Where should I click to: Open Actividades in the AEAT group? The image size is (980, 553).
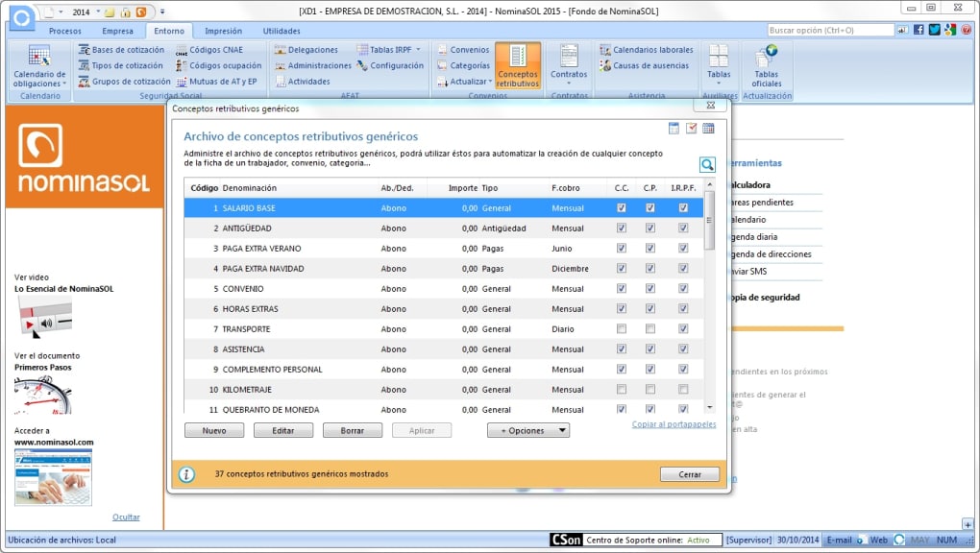tap(303, 82)
